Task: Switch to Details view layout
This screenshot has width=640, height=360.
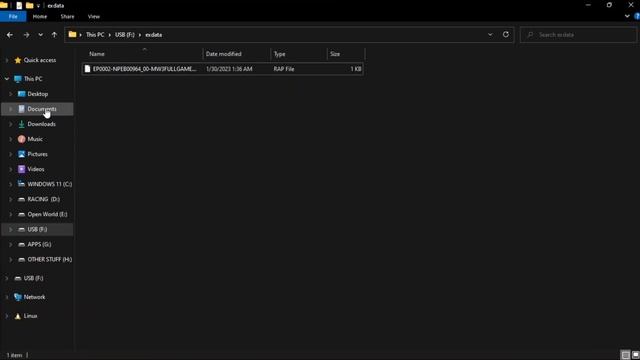Action: [625, 355]
